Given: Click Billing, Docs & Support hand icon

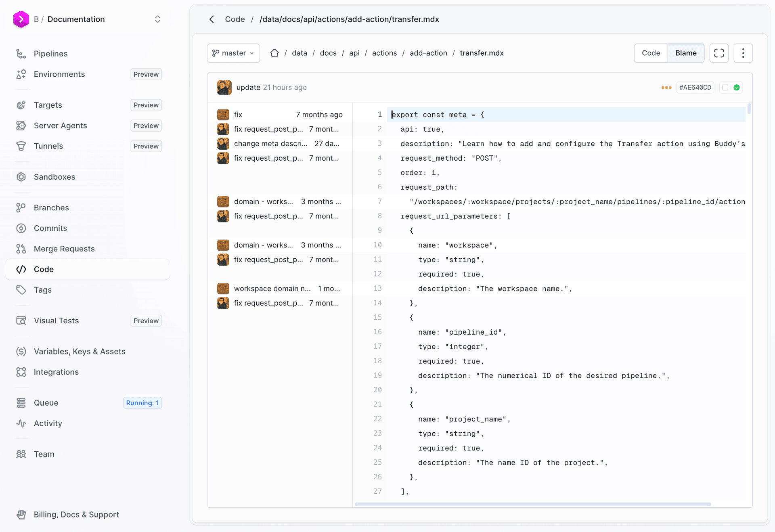Looking at the screenshot, I should tap(21, 515).
